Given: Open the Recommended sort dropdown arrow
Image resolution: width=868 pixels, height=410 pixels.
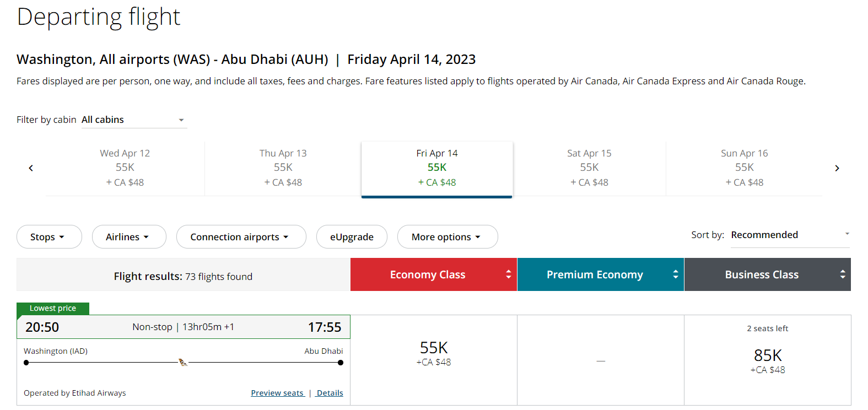Looking at the screenshot, I should [847, 234].
